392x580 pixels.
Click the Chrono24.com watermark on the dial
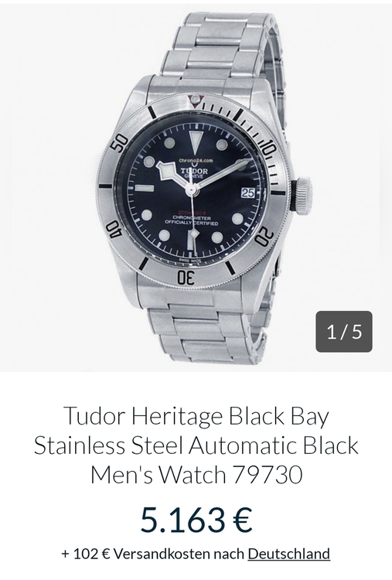[196, 161]
